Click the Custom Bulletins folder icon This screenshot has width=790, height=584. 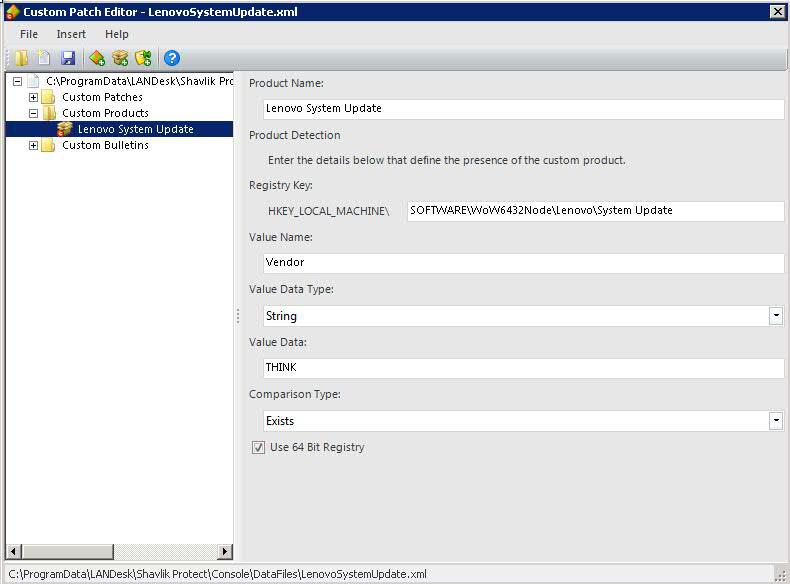48,145
